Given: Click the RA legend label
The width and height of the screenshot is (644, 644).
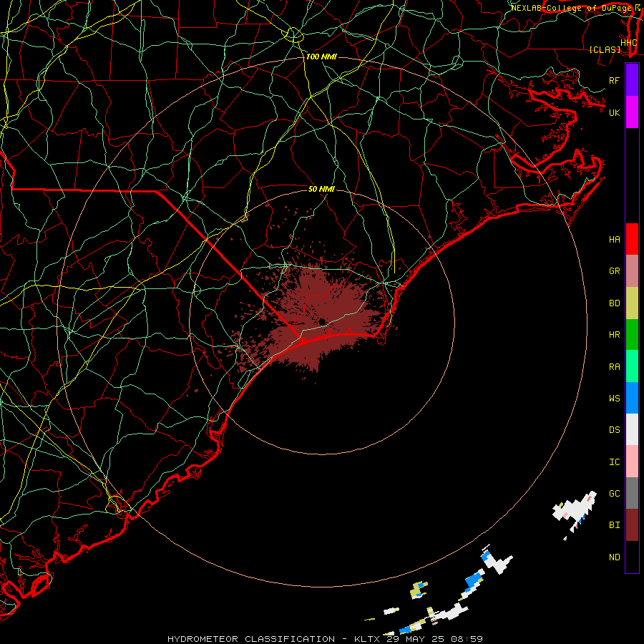Looking at the screenshot, I should click(x=614, y=367).
